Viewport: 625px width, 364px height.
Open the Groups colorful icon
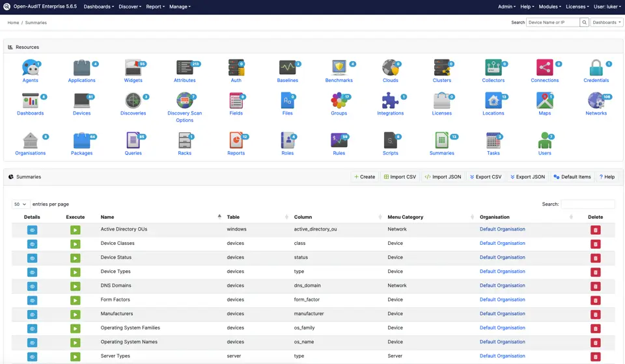coord(339,100)
